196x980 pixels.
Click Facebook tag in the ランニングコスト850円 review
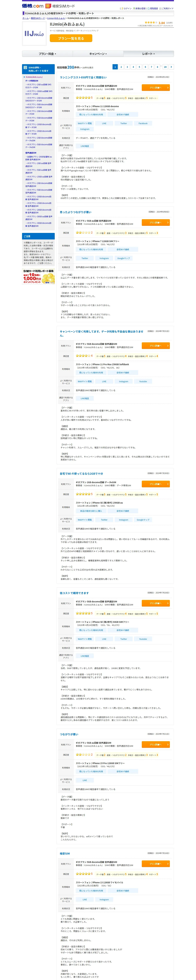tap(143, 123)
